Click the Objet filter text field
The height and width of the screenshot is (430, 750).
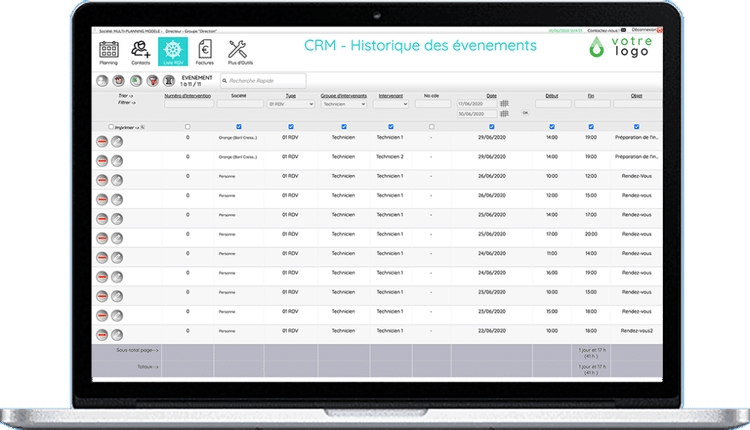click(638, 104)
